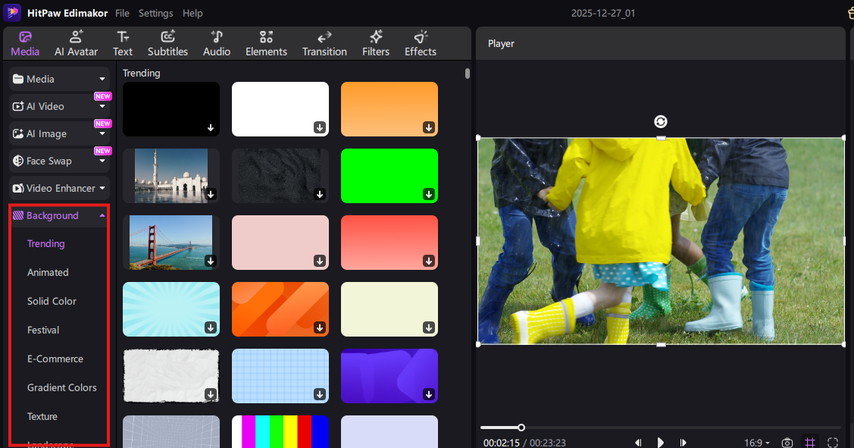Open the 16:9 aspect ratio dropdown
This screenshot has width=854, height=448.
pyautogui.click(x=757, y=443)
